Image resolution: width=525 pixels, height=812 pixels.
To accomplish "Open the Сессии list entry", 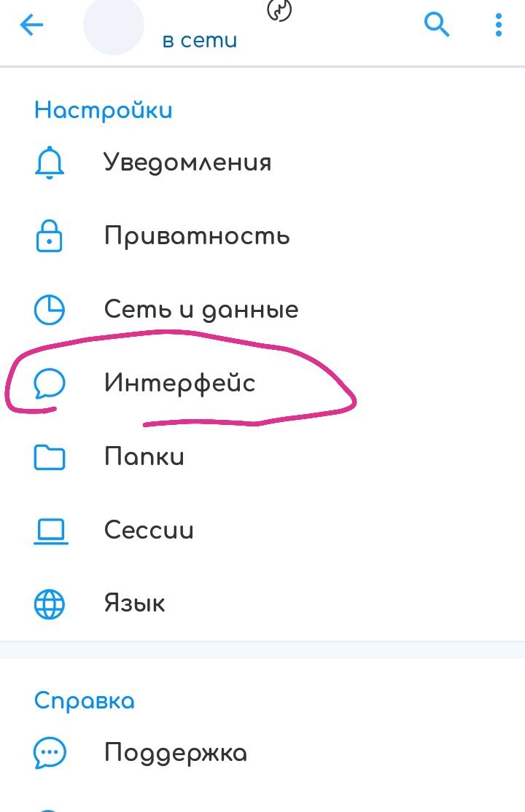I will click(x=262, y=531).
